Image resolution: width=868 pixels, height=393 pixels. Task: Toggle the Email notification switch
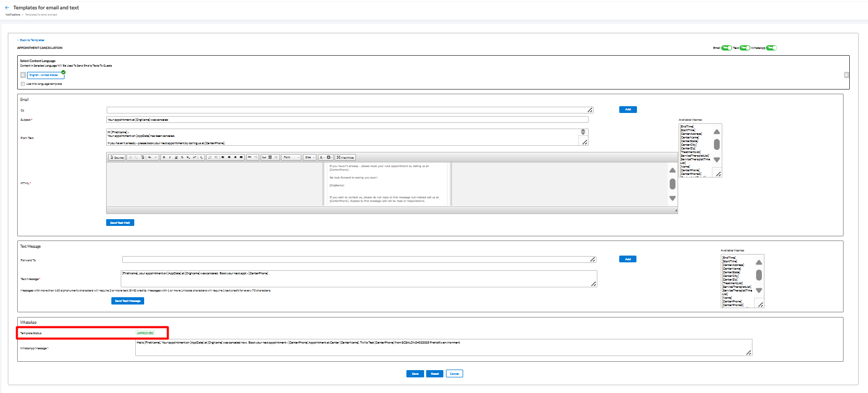726,48
